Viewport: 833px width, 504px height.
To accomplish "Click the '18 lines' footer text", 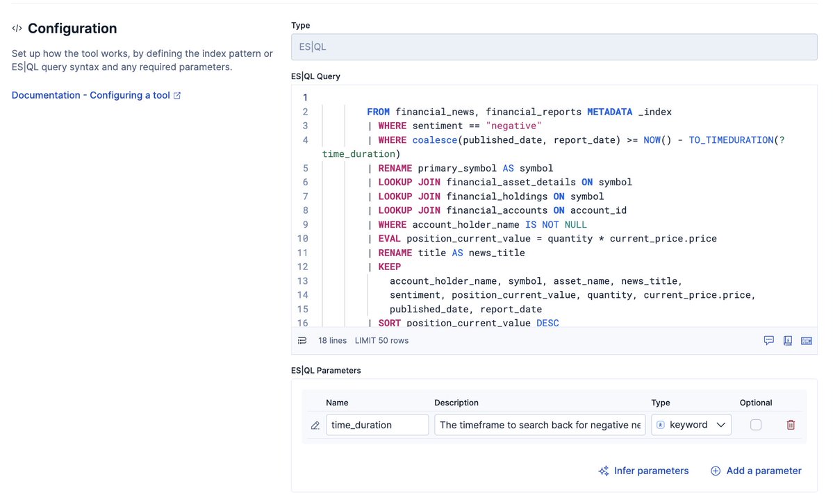I will 332,340.
